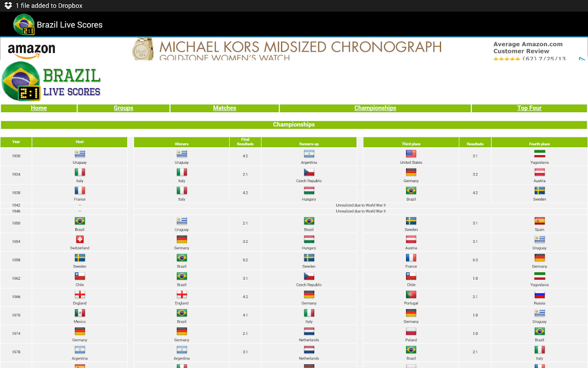Click the Year column header
The width and height of the screenshot is (588, 368).
coord(16,142)
